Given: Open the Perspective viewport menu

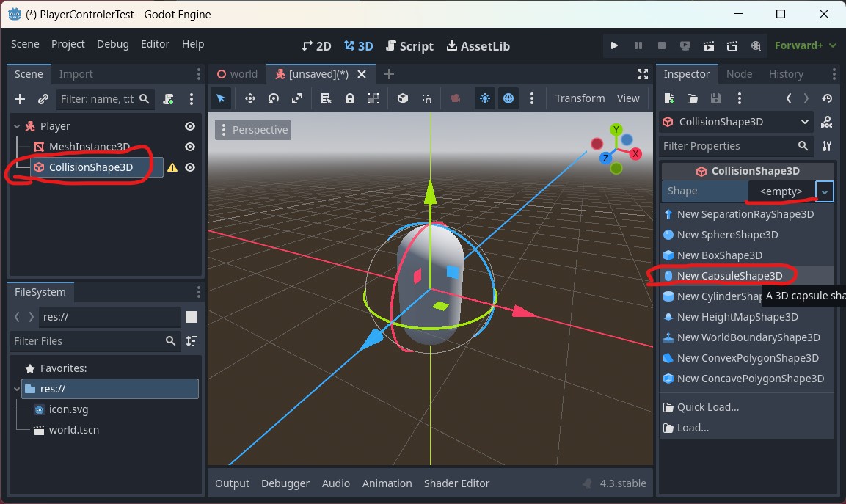Looking at the screenshot, I should [x=252, y=129].
